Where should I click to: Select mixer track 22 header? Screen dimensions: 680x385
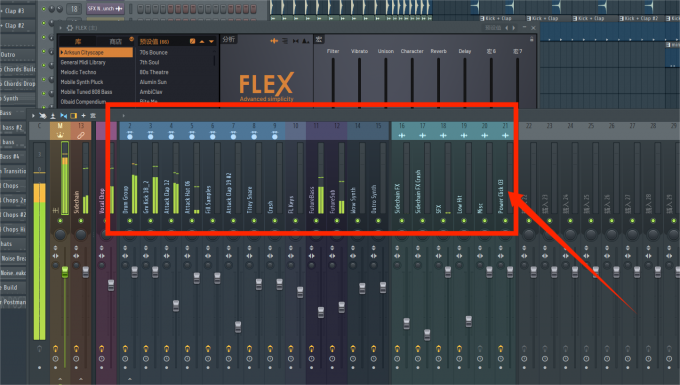529,131
